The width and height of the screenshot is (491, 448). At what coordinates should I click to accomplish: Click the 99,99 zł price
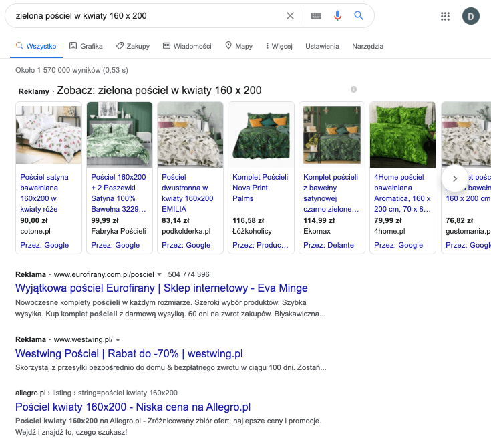[x=105, y=221]
